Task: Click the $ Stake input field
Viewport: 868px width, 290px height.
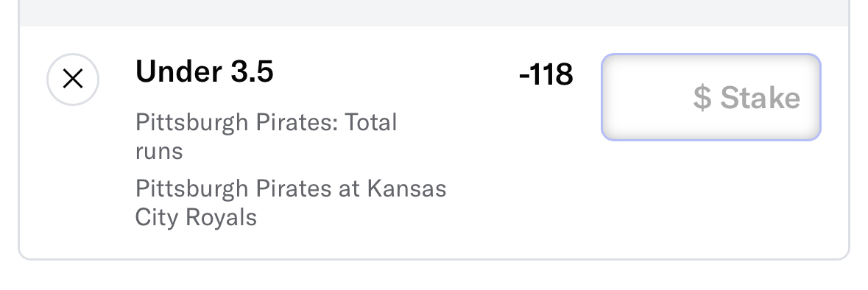Action: click(x=710, y=97)
